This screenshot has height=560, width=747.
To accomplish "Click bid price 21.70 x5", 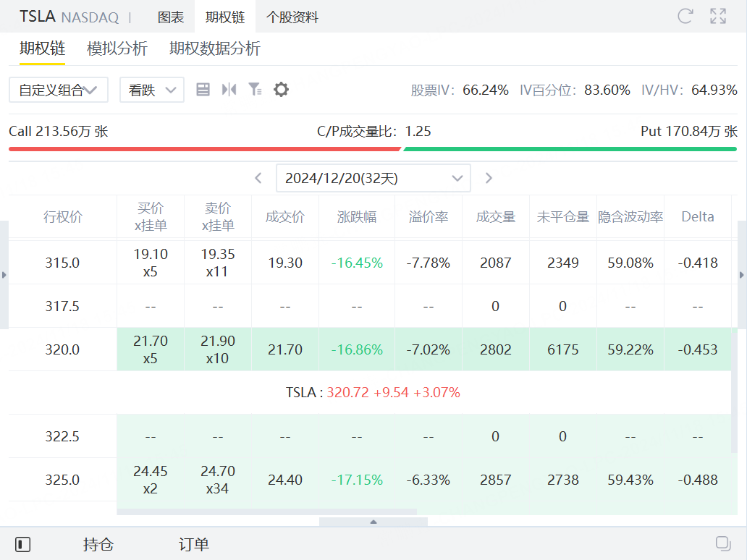I will coord(151,349).
